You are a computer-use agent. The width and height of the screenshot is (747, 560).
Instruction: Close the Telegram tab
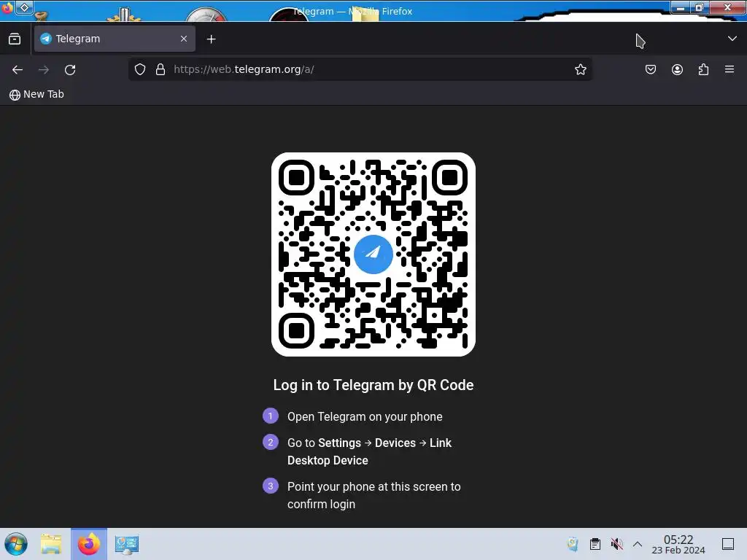click(184, 39)
